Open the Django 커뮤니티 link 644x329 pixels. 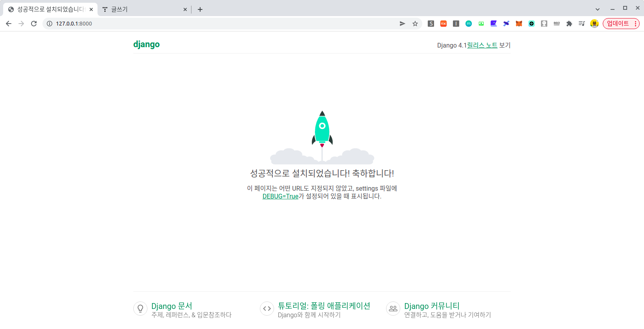[432, 306]
